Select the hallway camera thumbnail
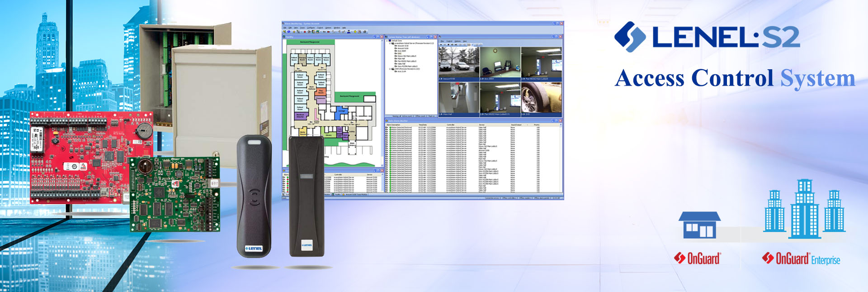 [x=458, y=98]
